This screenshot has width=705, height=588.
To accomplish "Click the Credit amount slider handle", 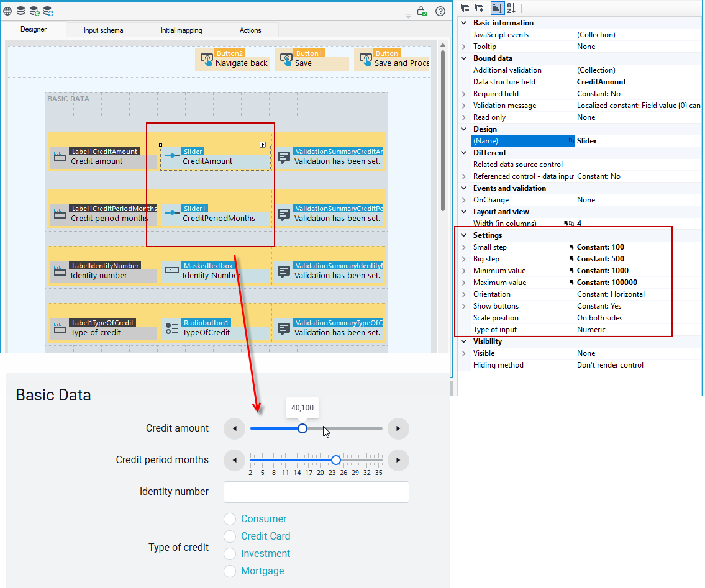I will (302, 428).
